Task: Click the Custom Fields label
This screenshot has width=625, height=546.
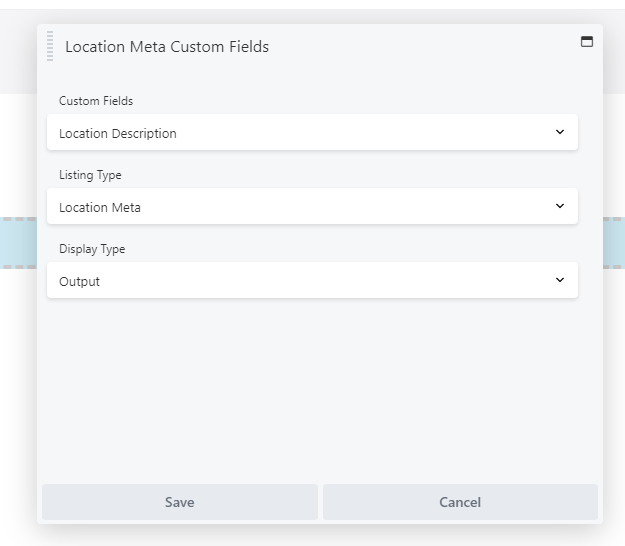Action: [96, 101]
